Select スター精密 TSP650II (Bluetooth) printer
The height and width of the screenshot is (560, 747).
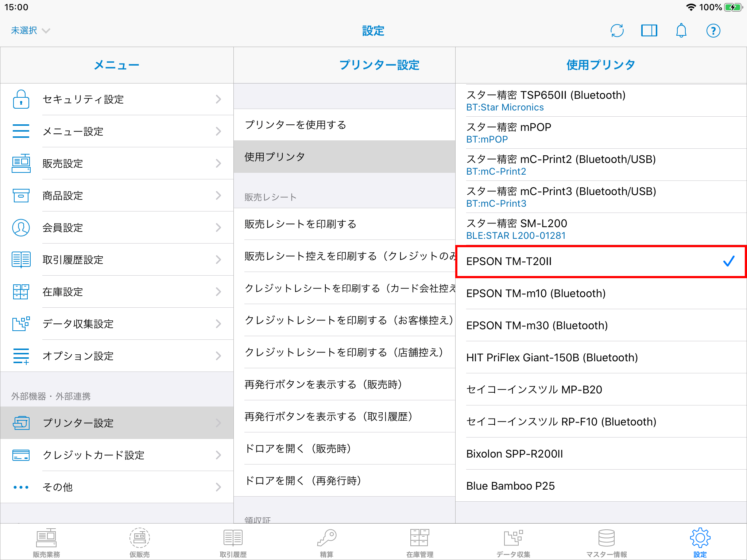(x=601, y=101)
